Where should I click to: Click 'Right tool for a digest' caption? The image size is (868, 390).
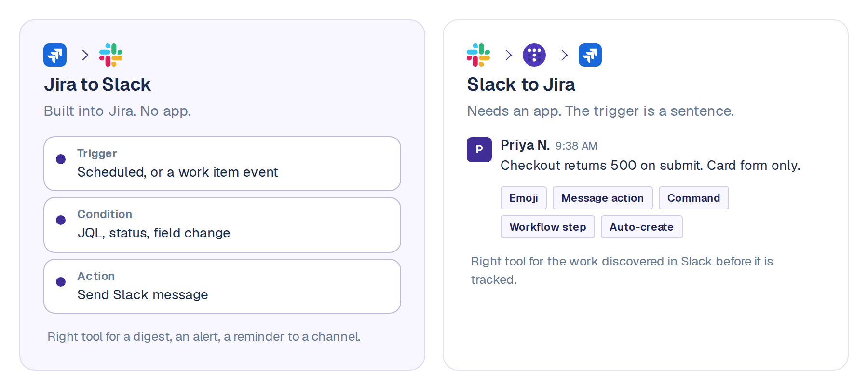pyautogui.click(x=204, y=336)
